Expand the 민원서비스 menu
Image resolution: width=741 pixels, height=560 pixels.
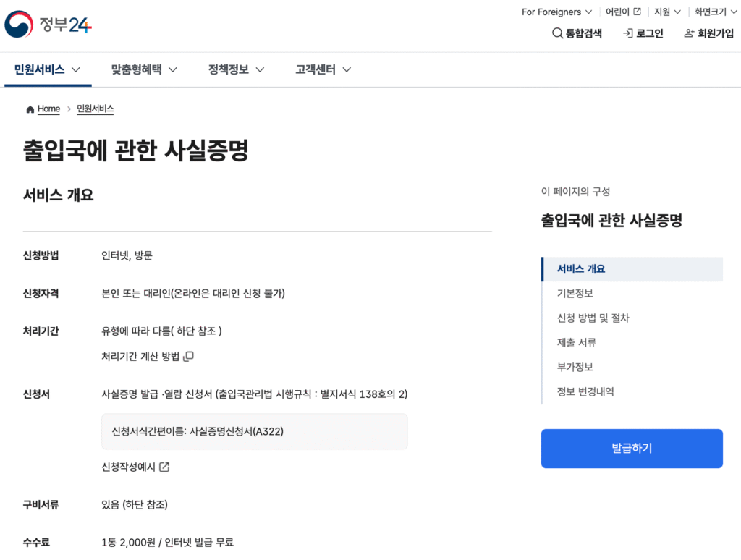tap(47, 69)
